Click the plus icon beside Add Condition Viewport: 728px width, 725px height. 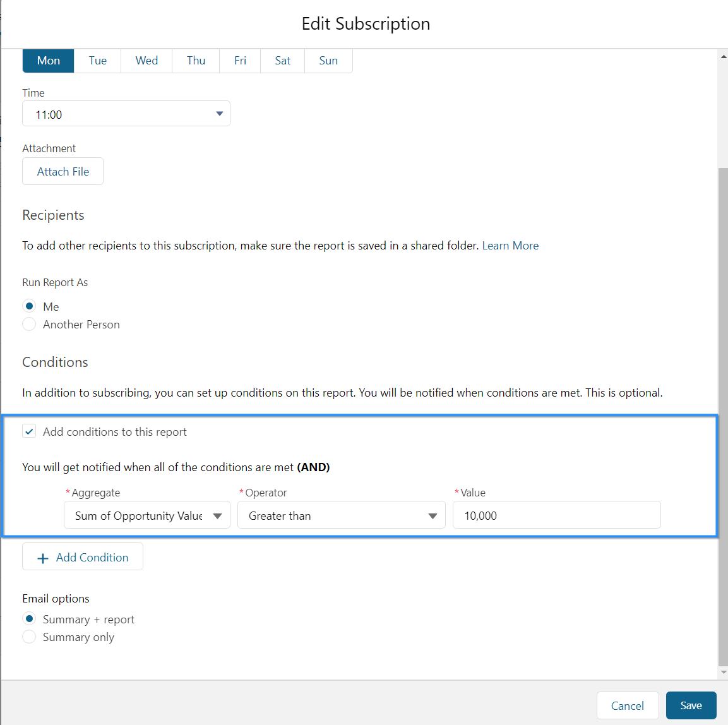(43, 558)
